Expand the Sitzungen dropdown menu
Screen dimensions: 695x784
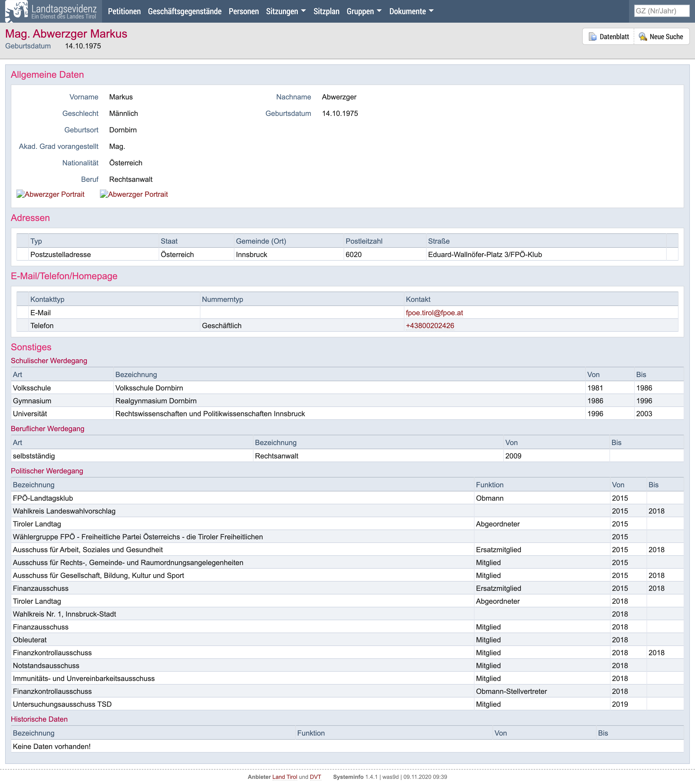[286, 12]
